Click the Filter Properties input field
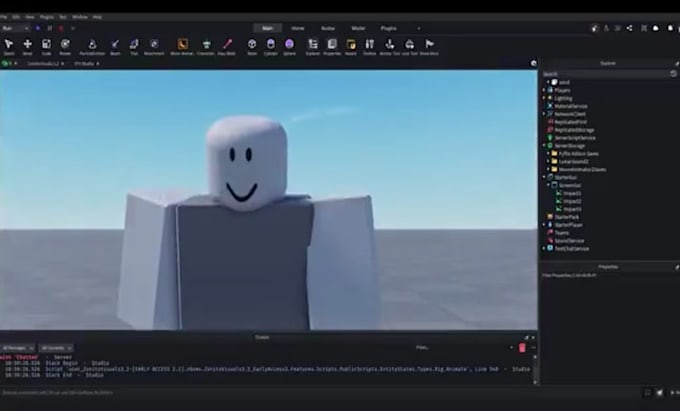 (609, 275)
